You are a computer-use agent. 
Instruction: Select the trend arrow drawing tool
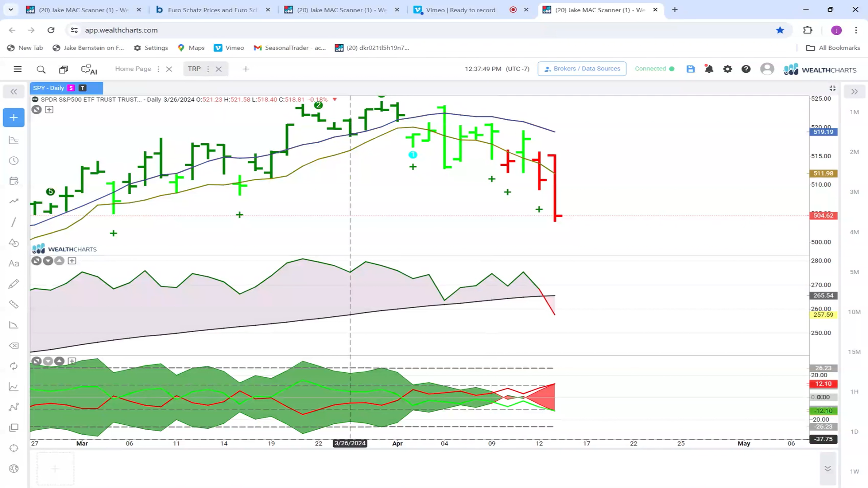(x=14, y=202)
